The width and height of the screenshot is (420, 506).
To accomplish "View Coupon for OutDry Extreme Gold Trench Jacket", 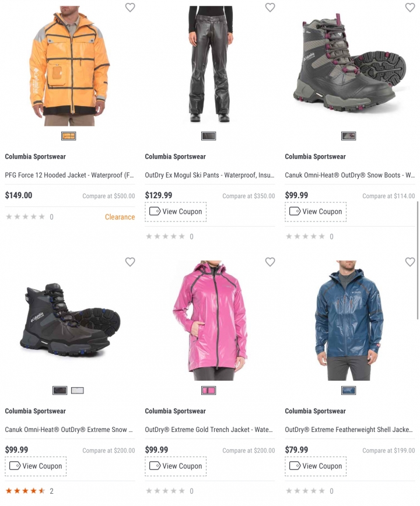I will point(176,466).
